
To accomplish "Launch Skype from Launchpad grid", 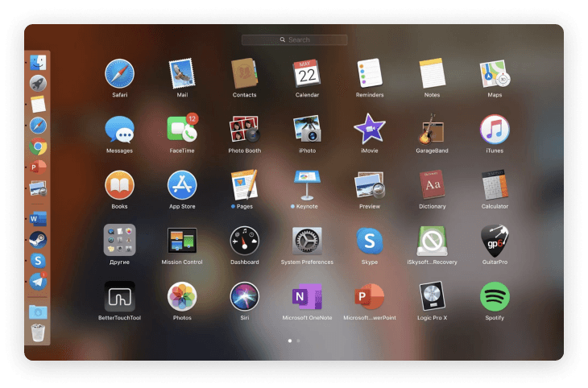I will point(370,241).
